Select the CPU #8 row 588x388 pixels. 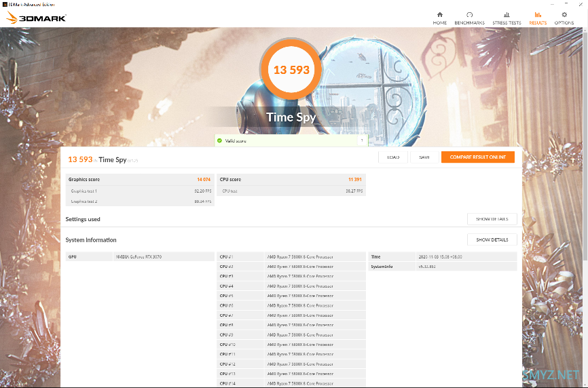[291, 325]
